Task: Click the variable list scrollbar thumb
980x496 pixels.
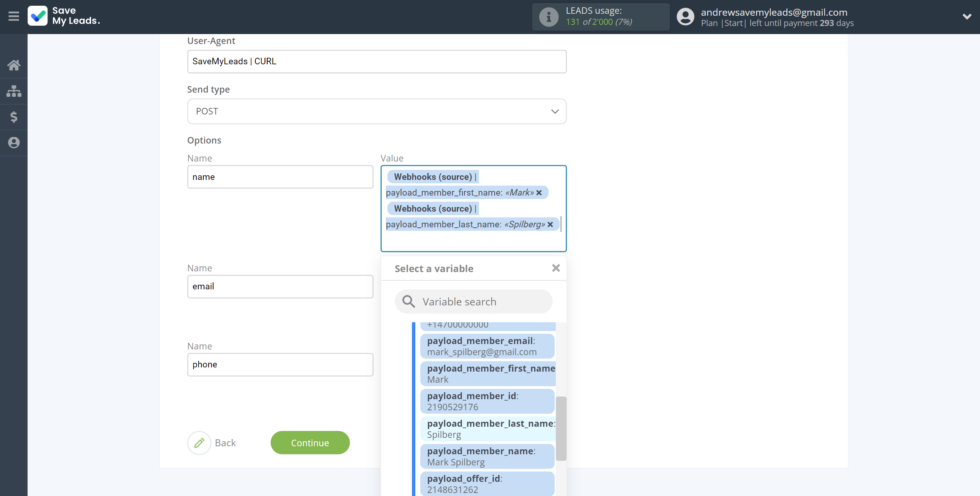Action: 561,429
